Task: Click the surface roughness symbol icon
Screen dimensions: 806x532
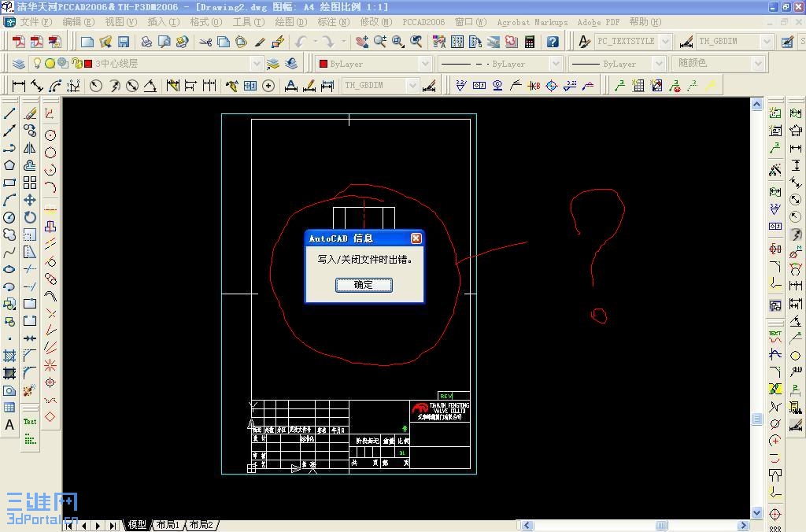Action: pos(460,86)
